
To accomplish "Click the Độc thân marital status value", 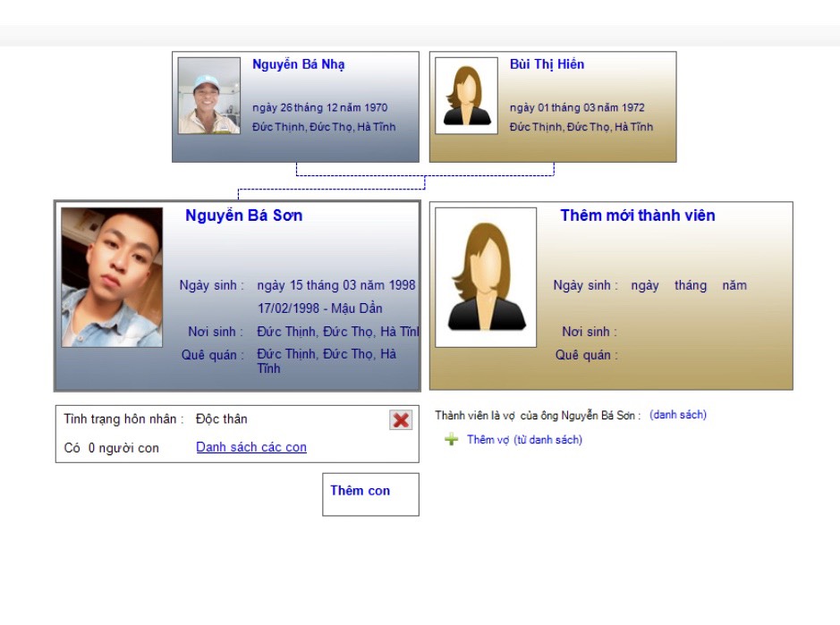I will [x=221, y=418].
